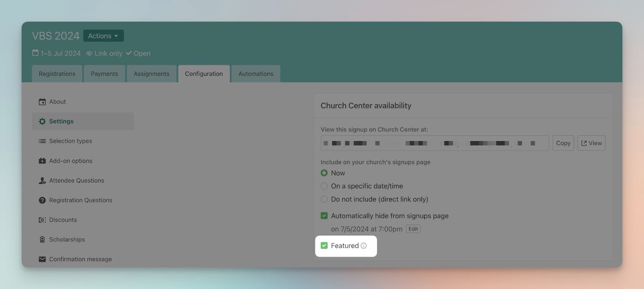The image size is (644, 289).
Task: Click the Church Center URL field
Action: (x=434, y=143)
